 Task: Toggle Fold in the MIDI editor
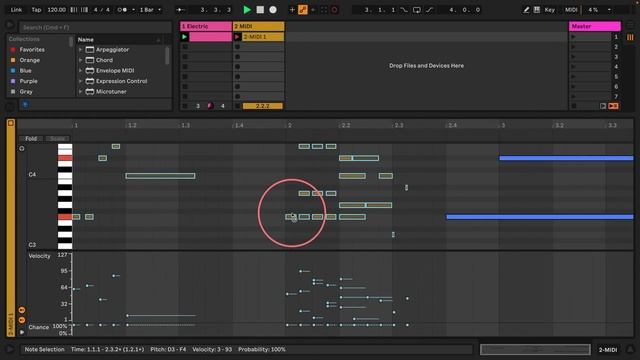point(31,138)
